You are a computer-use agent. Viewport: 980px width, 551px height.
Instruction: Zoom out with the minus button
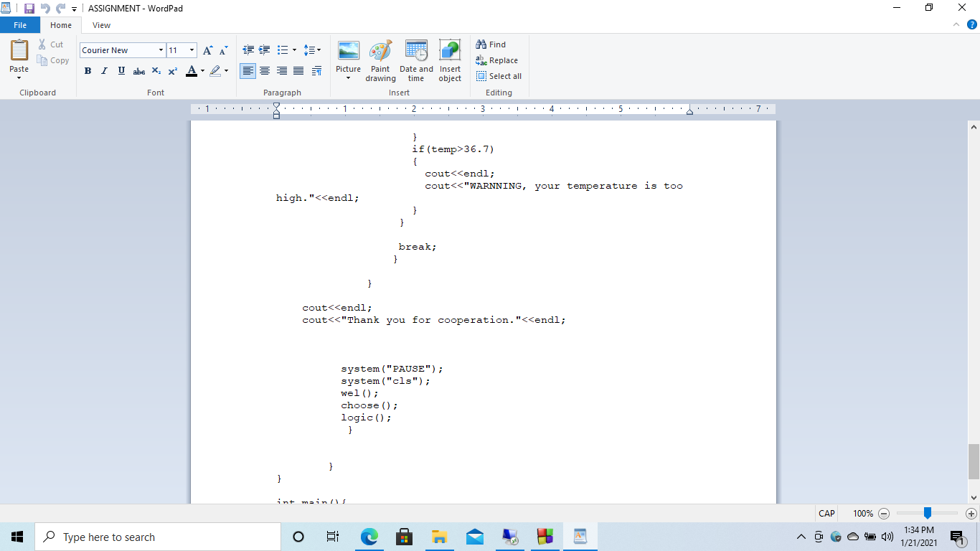[x=884, y=514]
